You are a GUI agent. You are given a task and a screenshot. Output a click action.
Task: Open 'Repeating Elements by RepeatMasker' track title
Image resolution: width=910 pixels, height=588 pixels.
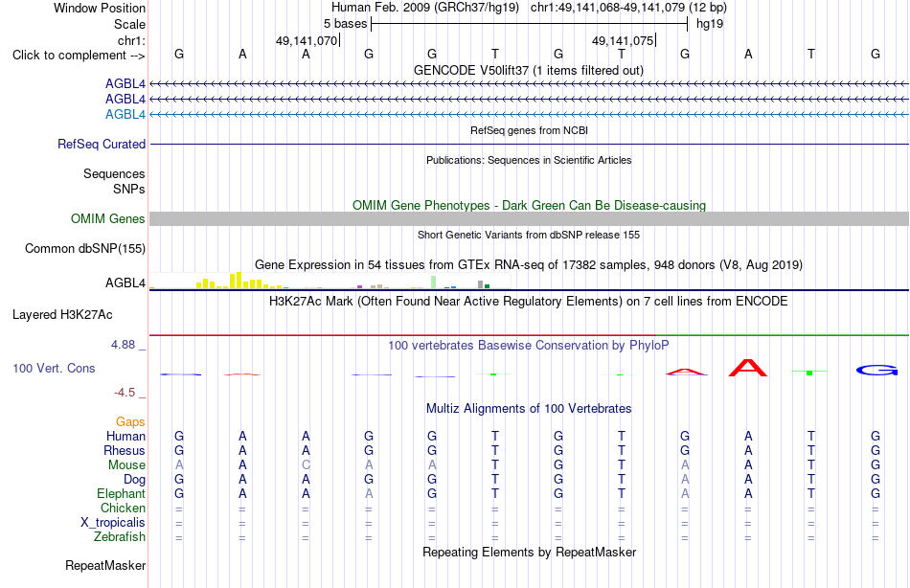point(529,552)
